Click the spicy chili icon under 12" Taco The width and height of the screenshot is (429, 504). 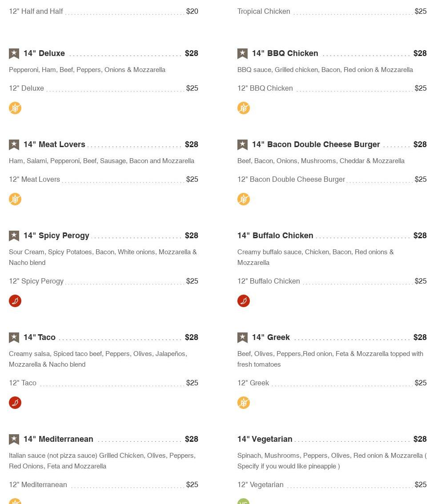[x=15, y=403]
